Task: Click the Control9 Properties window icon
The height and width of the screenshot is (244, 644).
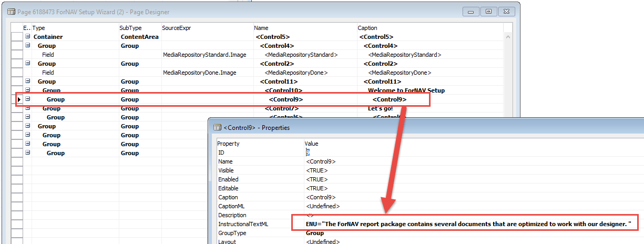Action: [217, 127]
